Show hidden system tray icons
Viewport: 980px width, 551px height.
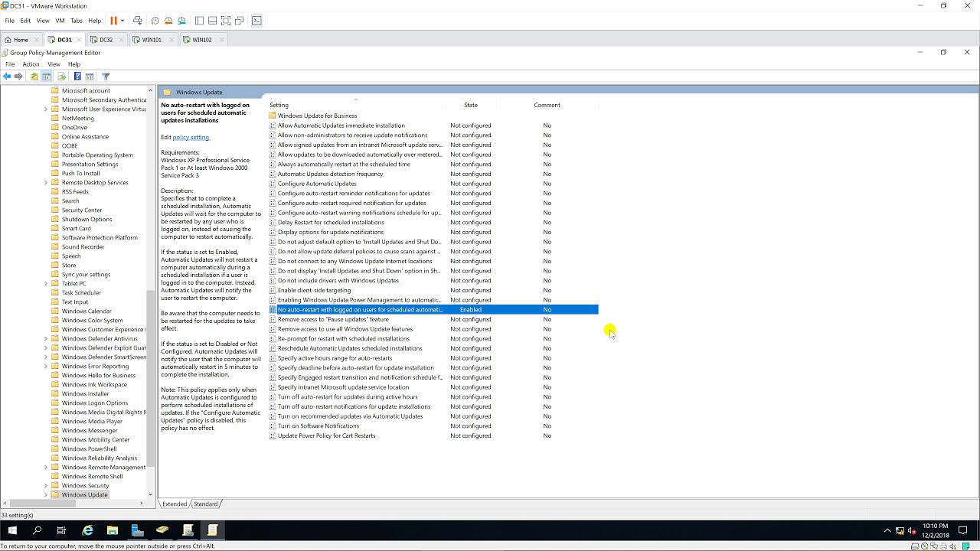coord(887,530)
